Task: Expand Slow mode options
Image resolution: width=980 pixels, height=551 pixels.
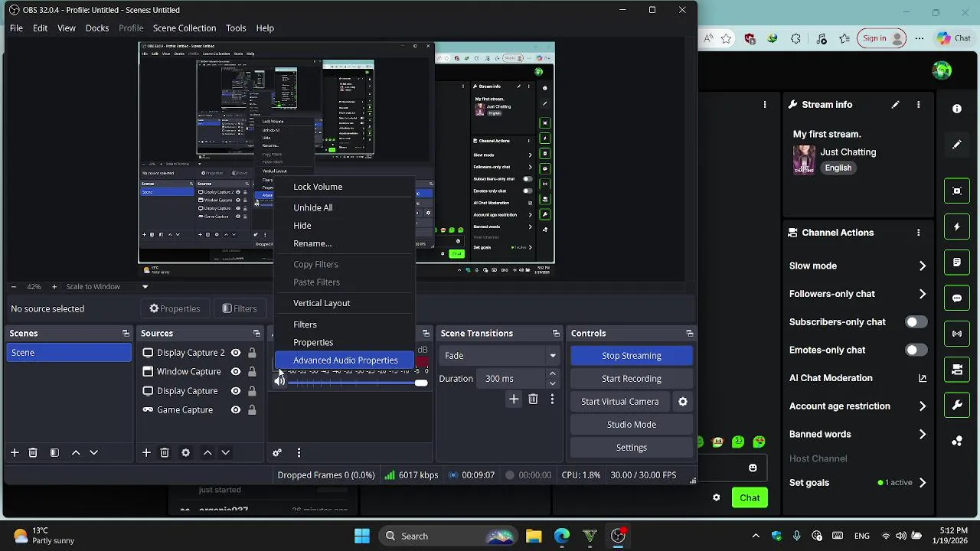Action: (923, 266)
